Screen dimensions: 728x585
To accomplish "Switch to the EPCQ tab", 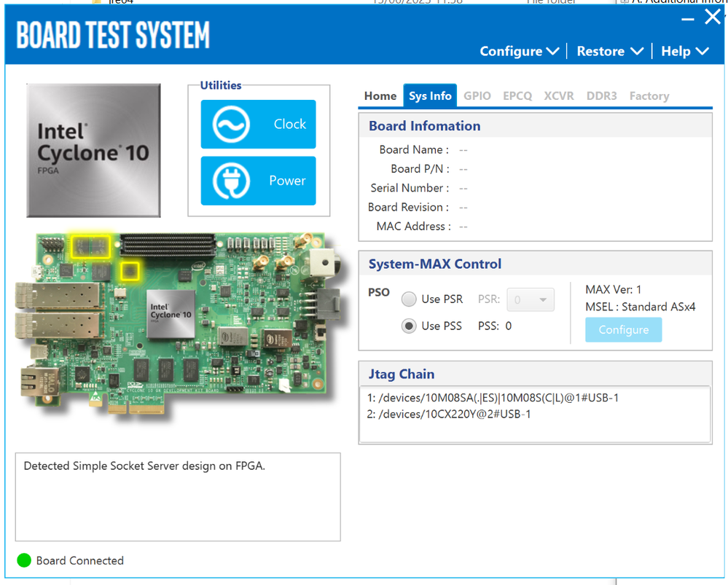I will click(517, 96).
